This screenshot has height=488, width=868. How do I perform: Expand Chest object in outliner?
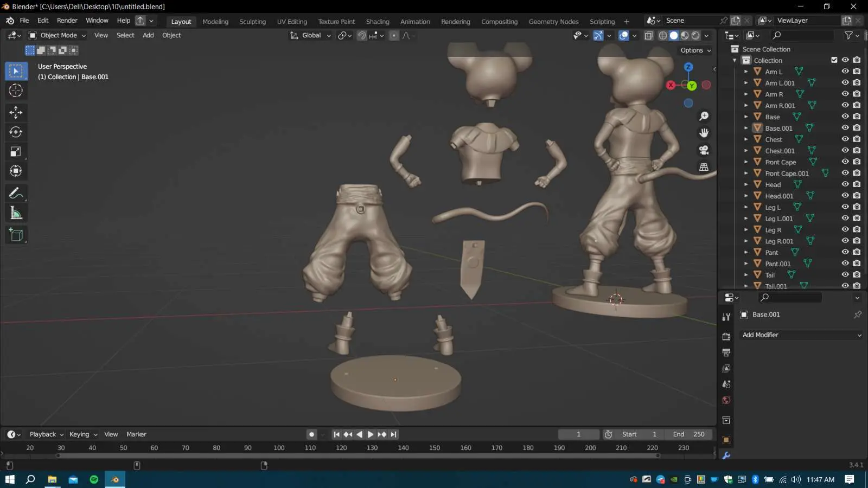pyautogui.click(x=746, y=139)
